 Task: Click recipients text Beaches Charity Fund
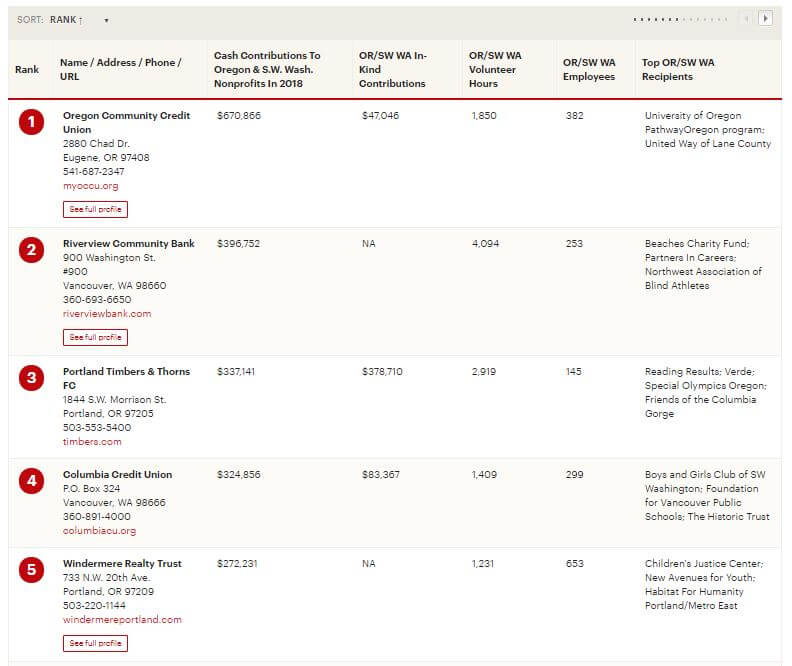697,243
